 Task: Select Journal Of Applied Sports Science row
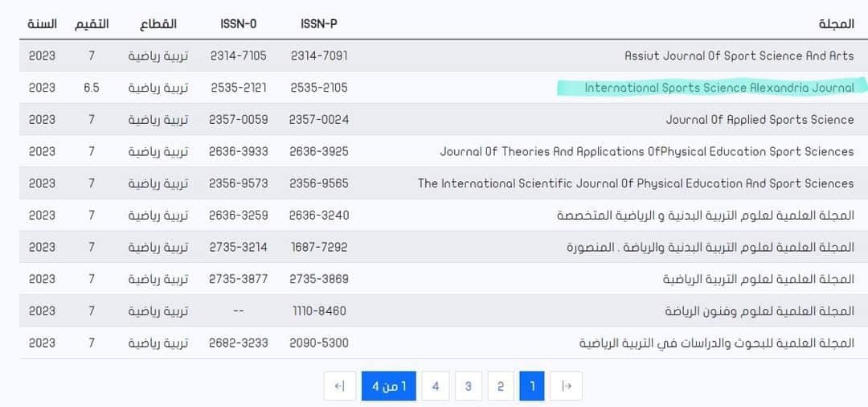759,119
